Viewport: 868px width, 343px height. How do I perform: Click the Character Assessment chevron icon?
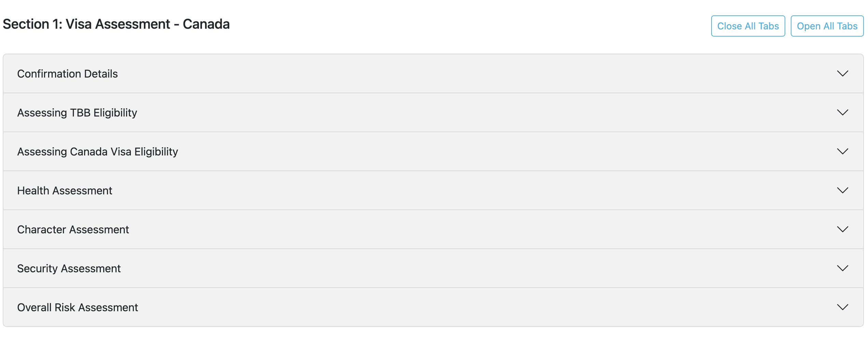(x=842, y=229)
